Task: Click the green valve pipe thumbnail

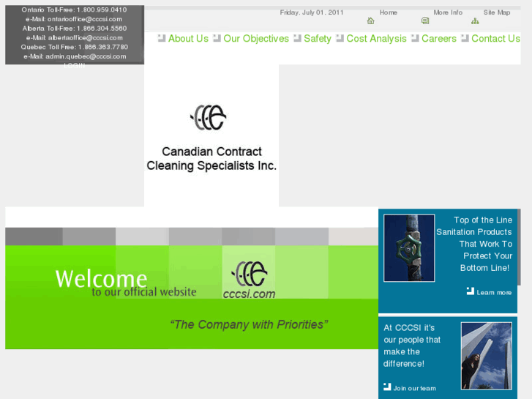Action: coord(409,248)
